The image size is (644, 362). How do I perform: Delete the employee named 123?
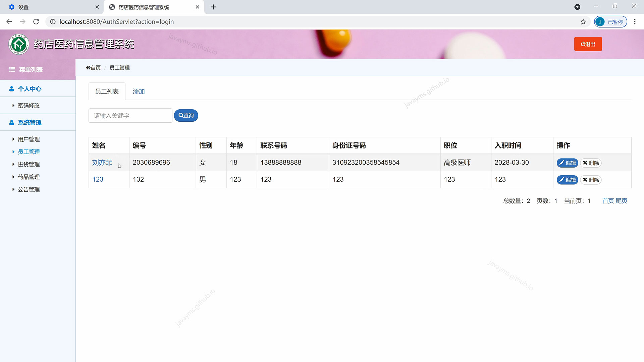pos(591,180)
